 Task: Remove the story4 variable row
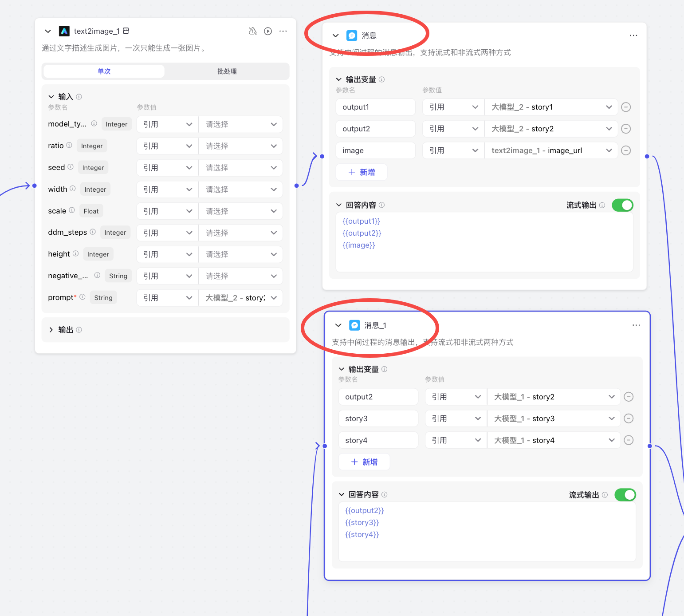[x=629, y=440]
